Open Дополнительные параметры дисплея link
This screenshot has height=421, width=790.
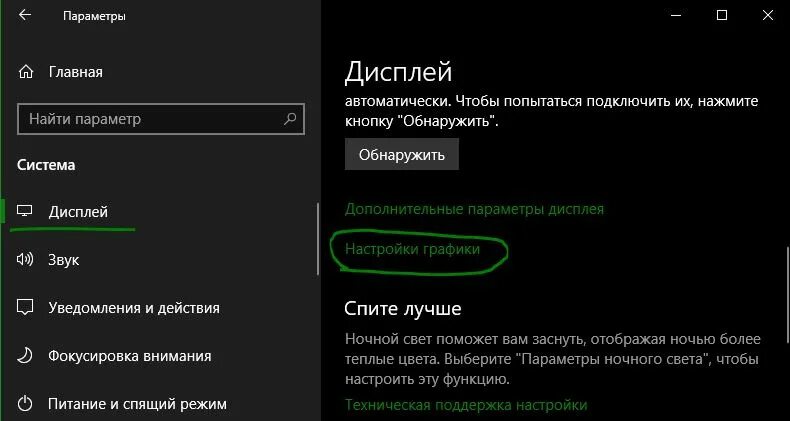coord(474,209)
